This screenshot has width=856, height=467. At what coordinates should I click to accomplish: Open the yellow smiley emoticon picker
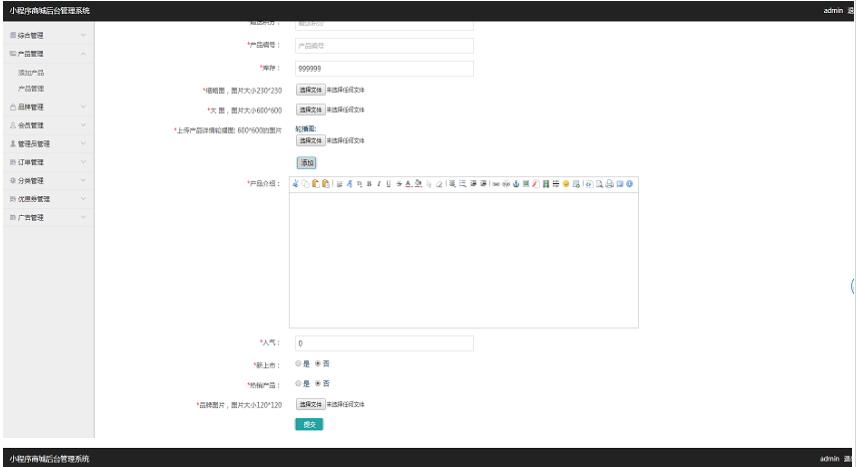coord(566,184)
